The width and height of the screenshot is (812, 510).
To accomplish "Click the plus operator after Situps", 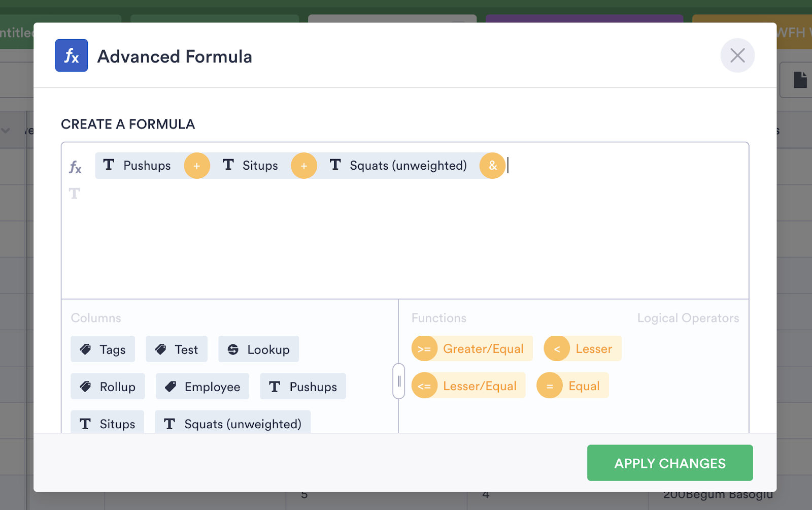I will coord(304,166).
